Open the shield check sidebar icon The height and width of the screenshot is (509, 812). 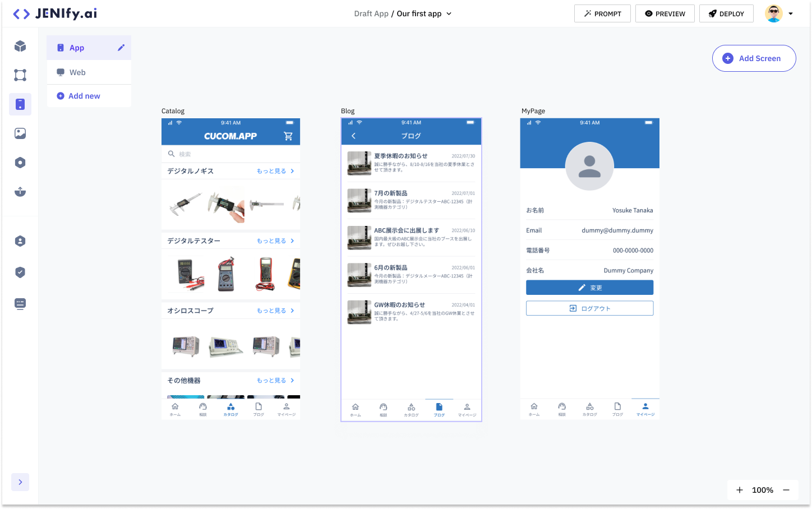[x=20, y=272]
